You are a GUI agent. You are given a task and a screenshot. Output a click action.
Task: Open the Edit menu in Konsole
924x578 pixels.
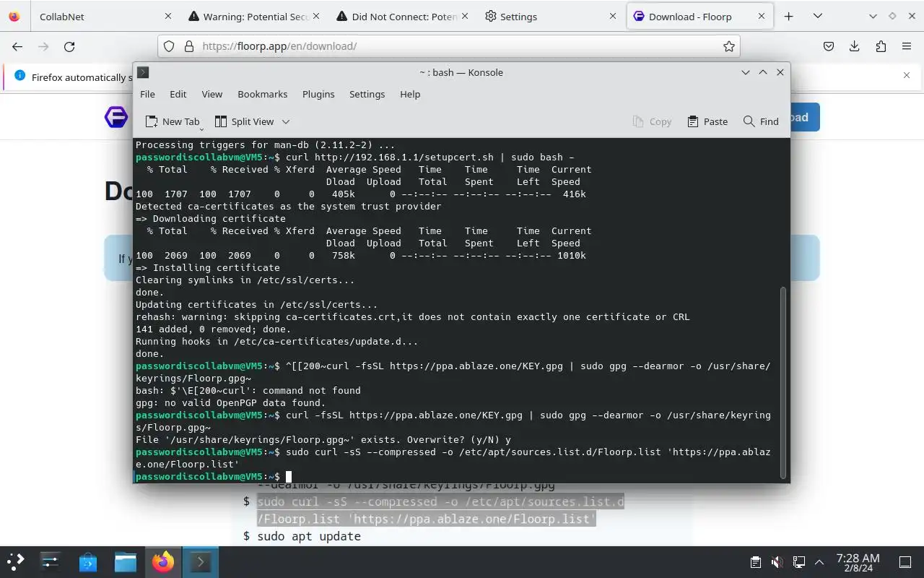pyautogui.click(x=178, y=94)
